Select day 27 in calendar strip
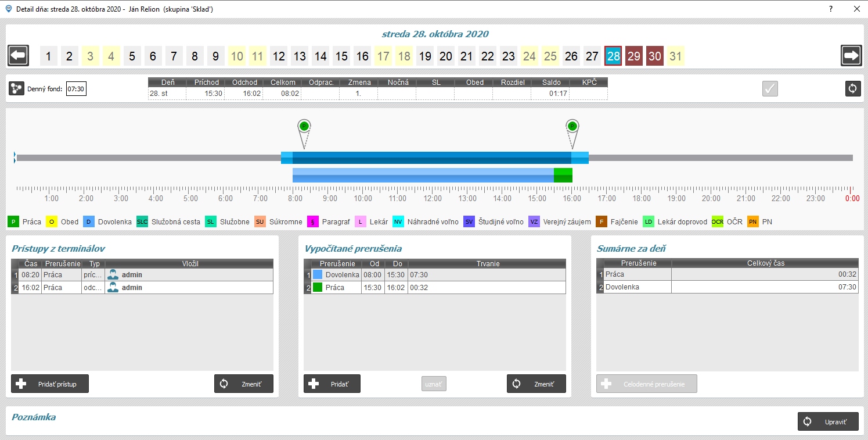 click(592, 56)
